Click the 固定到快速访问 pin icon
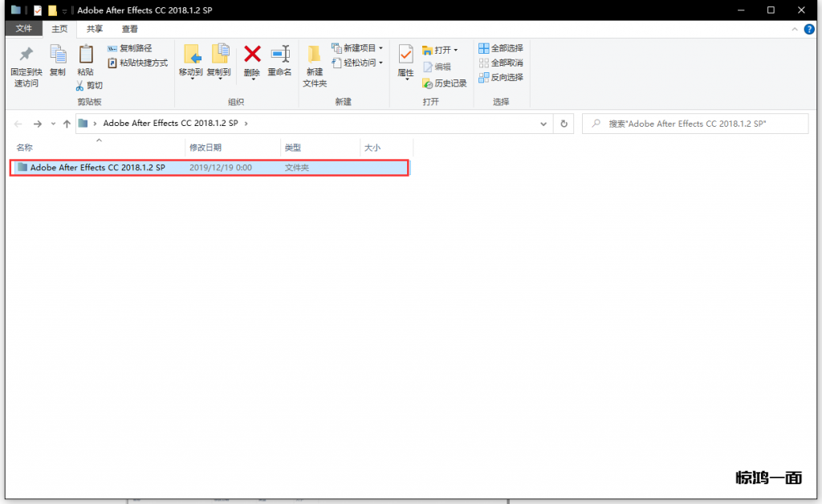Image resolution: width=822 pixels, height=504 pixels. coord(26,55)
